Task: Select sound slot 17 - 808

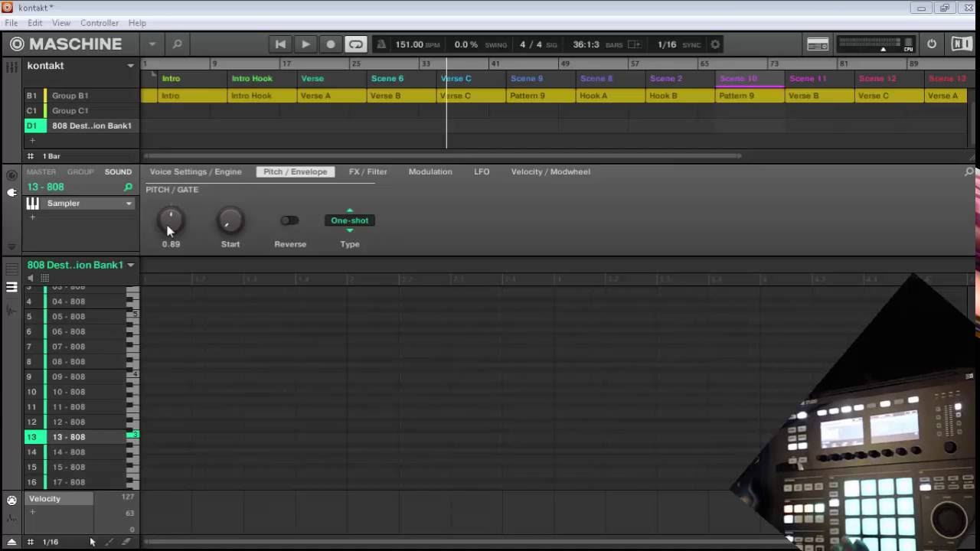Action: (75, 482)
